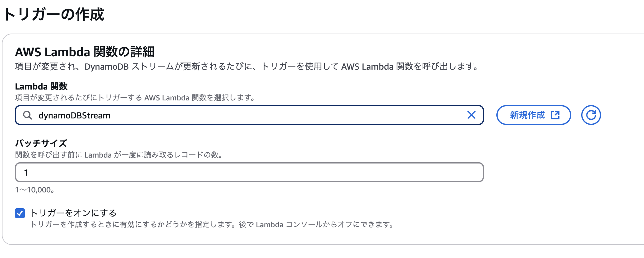Select the search icon inside the Lambda 関数 field
This screenshot has width=644, height=258.
(x=28, y=115)
